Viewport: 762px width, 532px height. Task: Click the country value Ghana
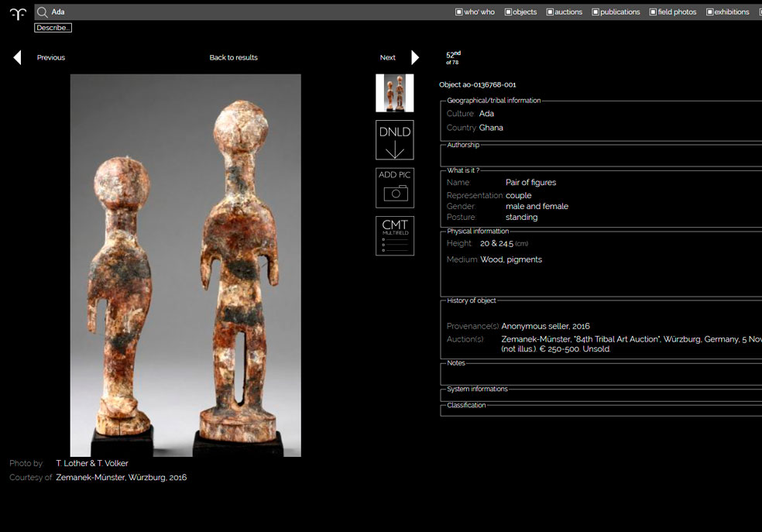[491, 128]
